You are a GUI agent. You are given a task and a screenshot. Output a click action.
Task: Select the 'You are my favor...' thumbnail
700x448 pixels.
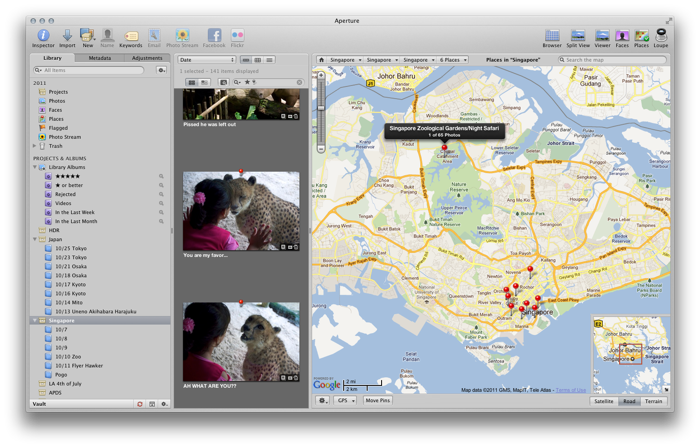point(241,212)
